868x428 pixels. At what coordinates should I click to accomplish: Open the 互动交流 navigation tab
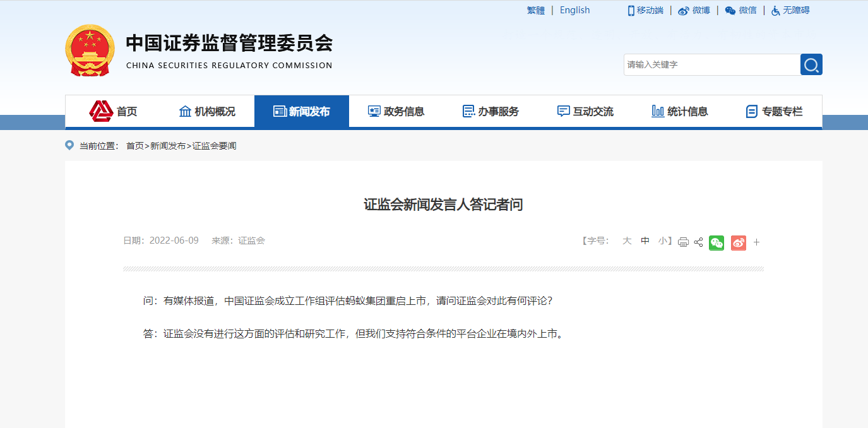[x=586, y=111]
